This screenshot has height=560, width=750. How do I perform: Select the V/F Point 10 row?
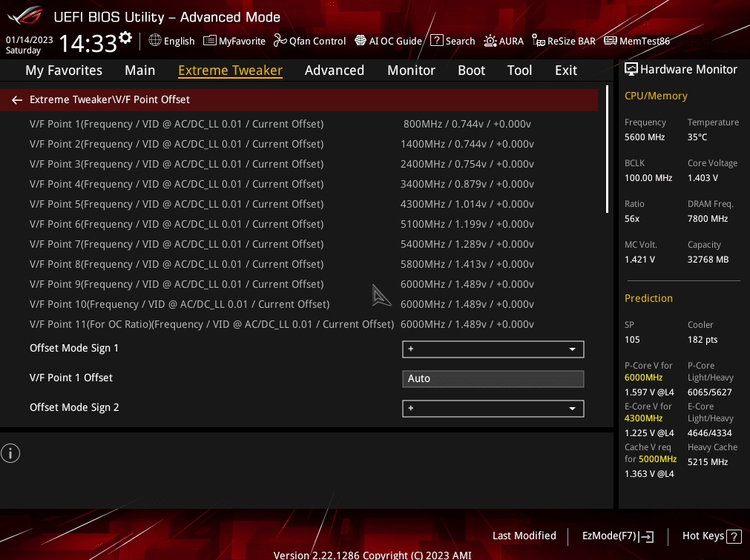point(299,305)
